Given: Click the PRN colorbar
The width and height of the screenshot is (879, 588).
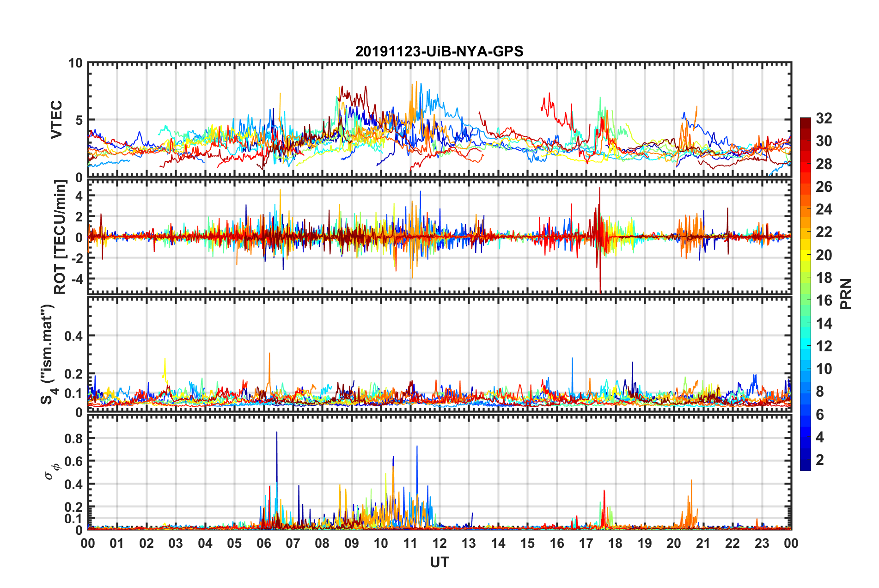Looking at the screenshot, I should coord(806,294).
